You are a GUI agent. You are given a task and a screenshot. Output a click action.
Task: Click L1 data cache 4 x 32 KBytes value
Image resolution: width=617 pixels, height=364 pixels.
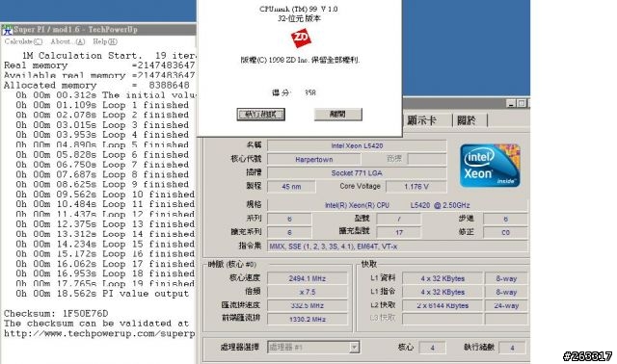pyautogui.click(x=443, y=278)
